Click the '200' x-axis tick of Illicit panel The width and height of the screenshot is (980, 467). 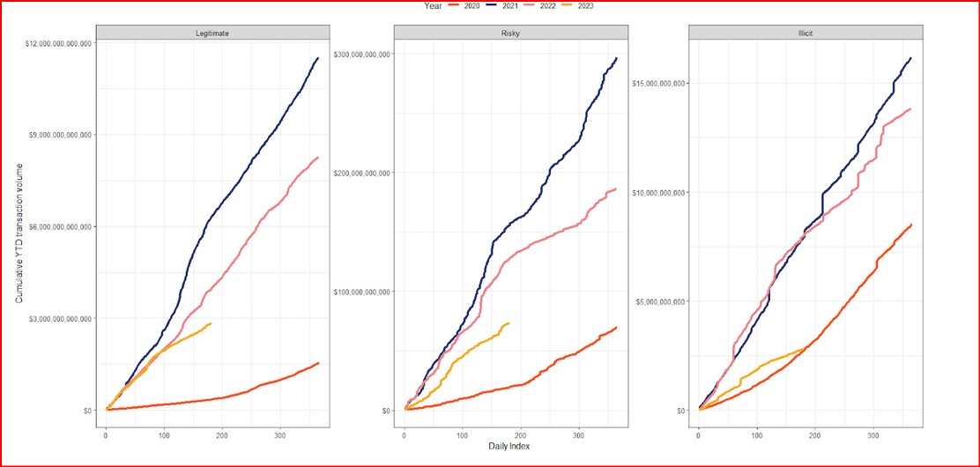[x=815, y=435]
